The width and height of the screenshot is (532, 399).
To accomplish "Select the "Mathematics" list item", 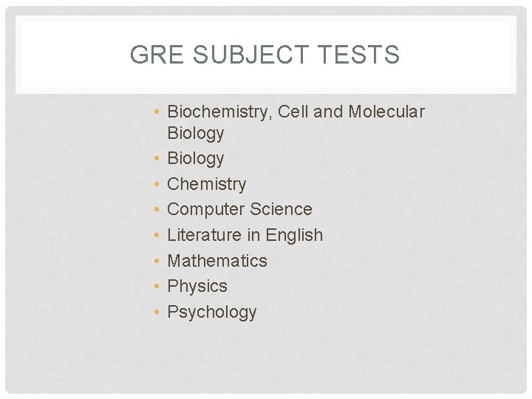I will click(217, 261).
